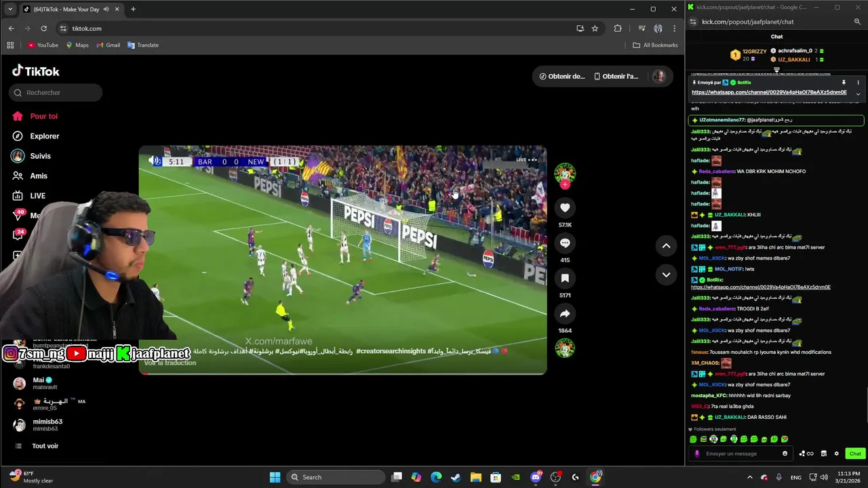Screen dimensions: 868x488
Task: Open media controls icon in Chrome toolbar
Action: 642,28
